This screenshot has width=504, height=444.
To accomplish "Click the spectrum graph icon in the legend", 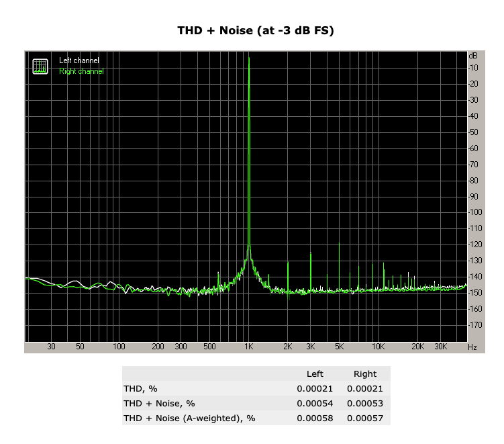I will [40, 66].
